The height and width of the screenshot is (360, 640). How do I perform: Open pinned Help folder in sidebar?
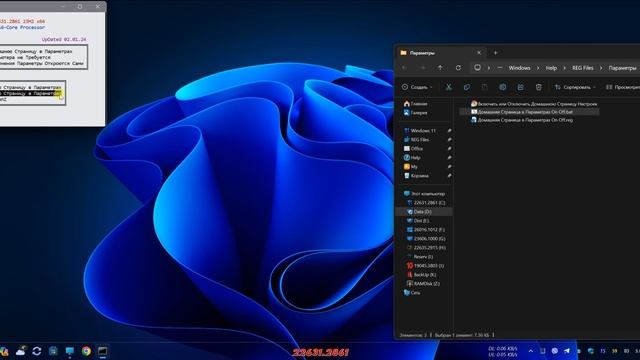[412, 158]
